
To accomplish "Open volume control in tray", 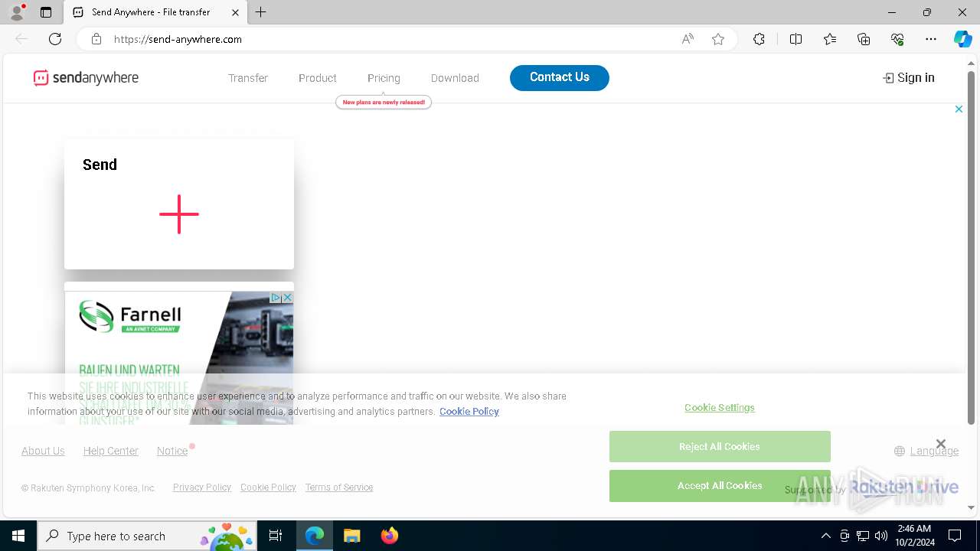I will 881,536.
